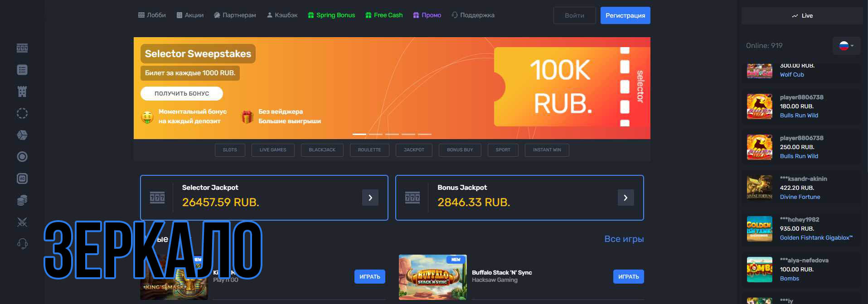
Task: Select the ROULETTE category tab
Action: click(x=369, y=150)
